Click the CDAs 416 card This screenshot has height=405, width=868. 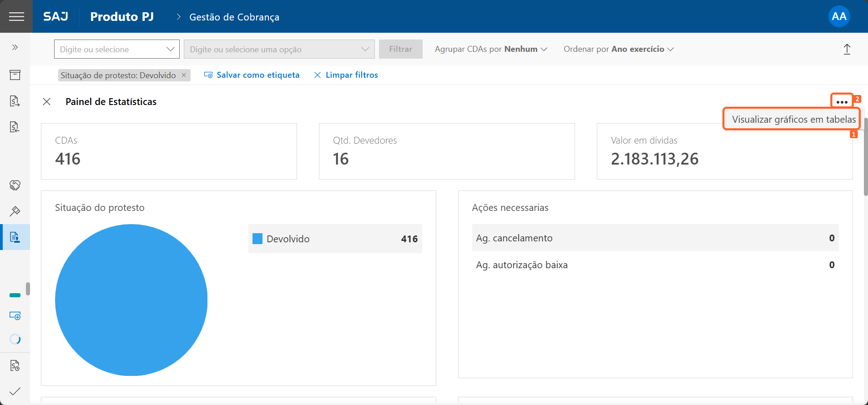169,151
